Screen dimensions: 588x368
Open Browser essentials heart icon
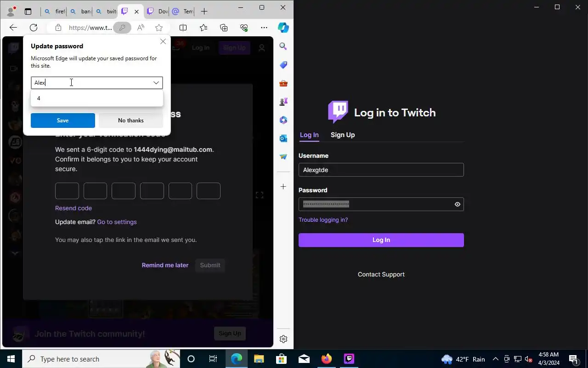244,28
